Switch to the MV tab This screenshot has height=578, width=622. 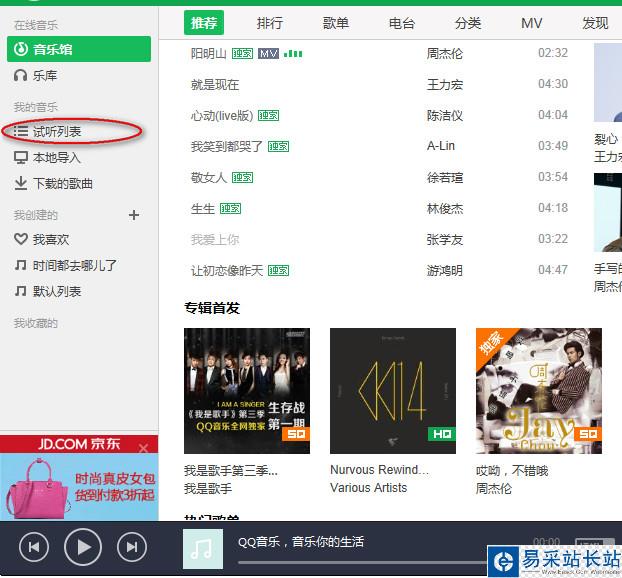(532, 23)
